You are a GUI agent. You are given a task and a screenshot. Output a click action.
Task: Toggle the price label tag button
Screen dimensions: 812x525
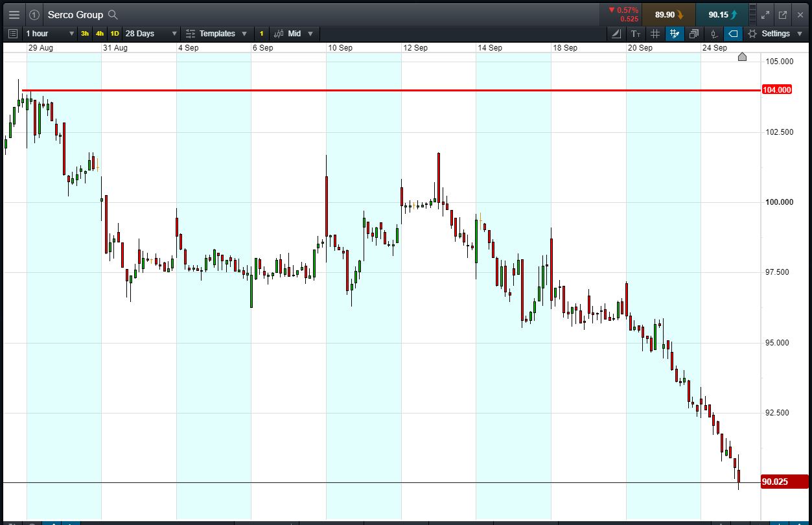click(734, 34)
